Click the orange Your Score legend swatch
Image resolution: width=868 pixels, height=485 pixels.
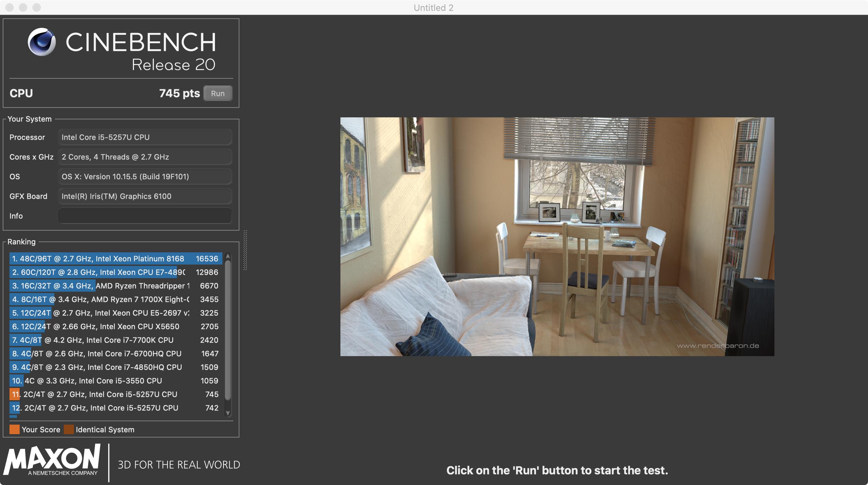[15, 429]
